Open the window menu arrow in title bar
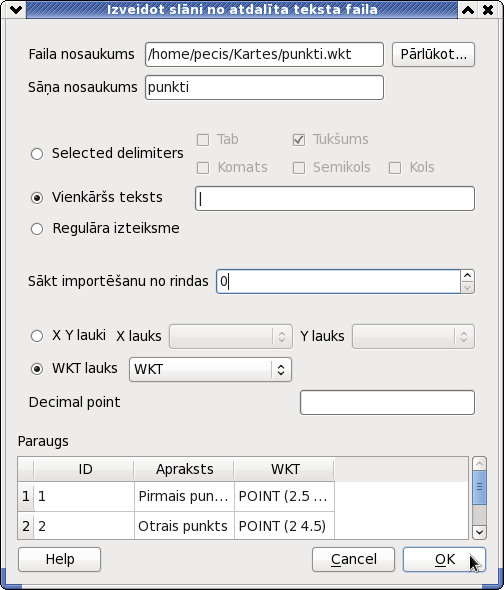 (16, 10)
